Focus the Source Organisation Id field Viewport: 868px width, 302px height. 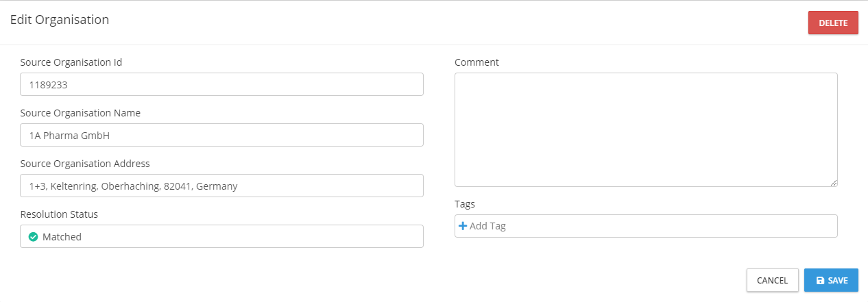coord(221,84)
